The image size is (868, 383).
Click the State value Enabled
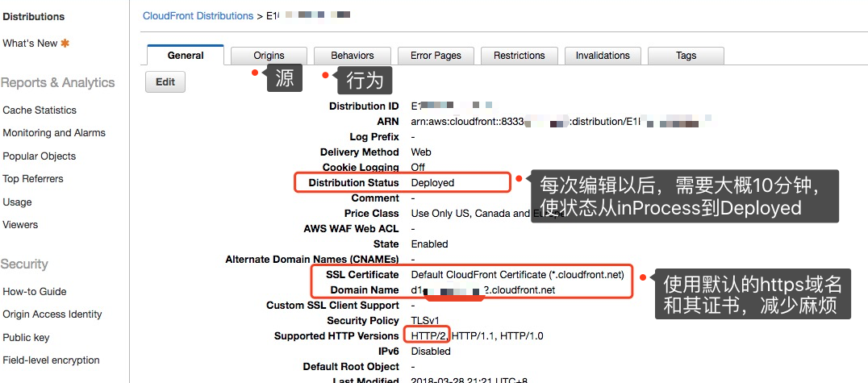click(430, 244)
